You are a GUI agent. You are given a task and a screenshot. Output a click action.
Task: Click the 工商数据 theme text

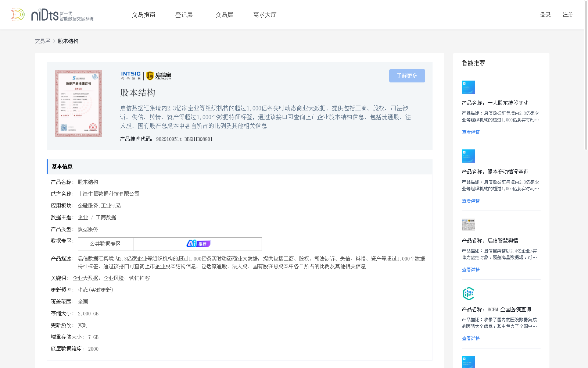click(106, 217)
